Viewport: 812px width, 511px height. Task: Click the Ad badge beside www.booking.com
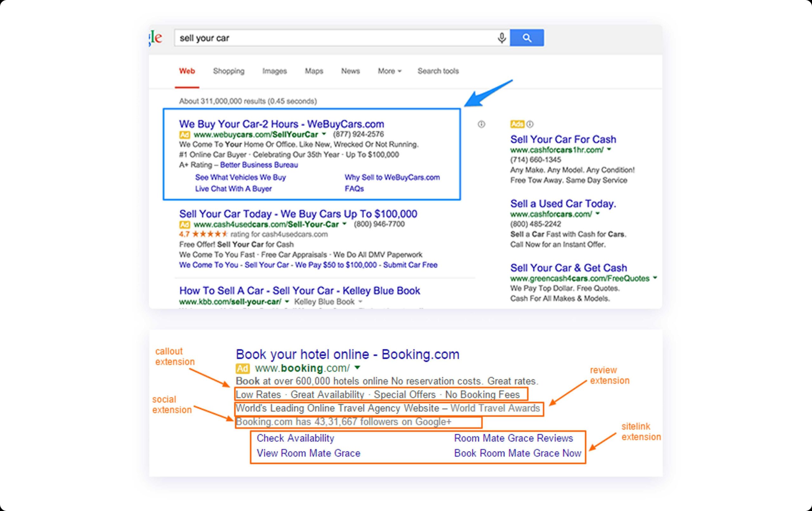click(242, 368)
